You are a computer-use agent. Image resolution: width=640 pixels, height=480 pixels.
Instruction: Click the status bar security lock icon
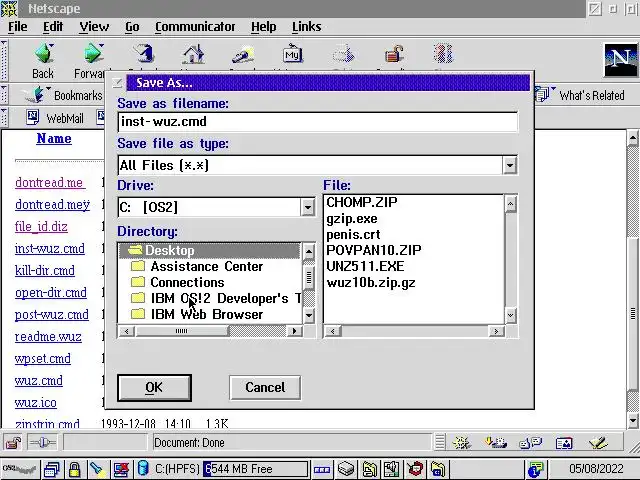13,442
